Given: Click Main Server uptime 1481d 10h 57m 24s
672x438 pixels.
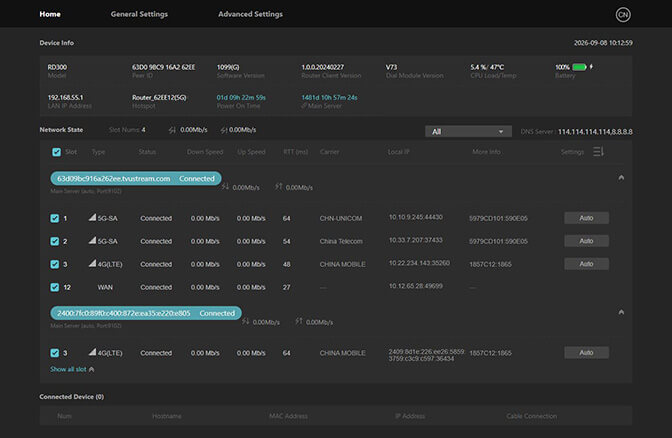Looking at the screenshot, I should (x=329, y=97).
